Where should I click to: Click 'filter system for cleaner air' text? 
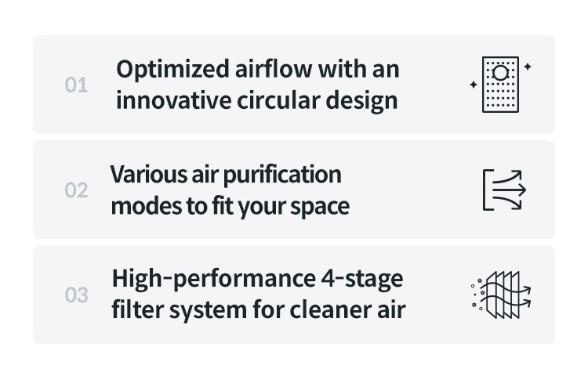(259, 310)
